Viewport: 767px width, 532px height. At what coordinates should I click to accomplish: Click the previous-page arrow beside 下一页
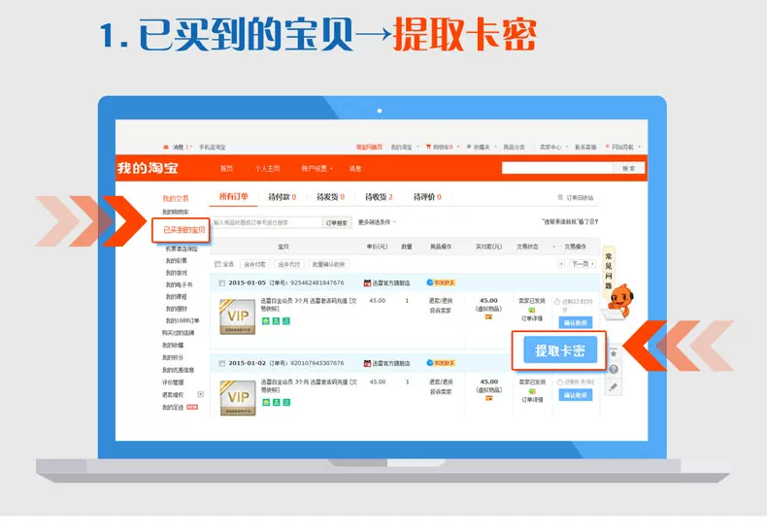tap(561, 264)
